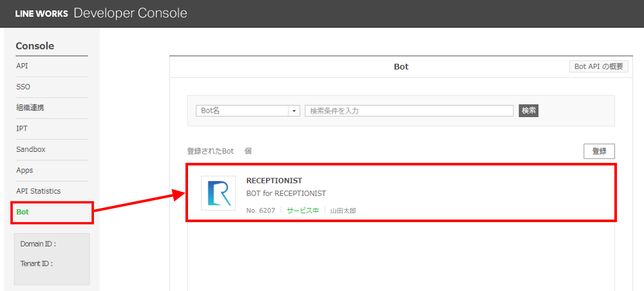
Task: Click the 登録 register button
Action: click(x=599, y=151)
